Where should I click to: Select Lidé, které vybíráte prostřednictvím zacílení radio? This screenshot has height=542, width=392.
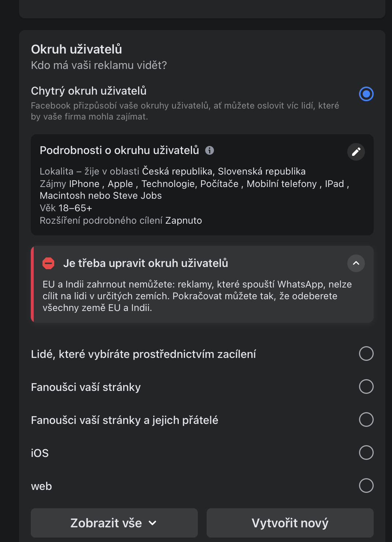coord(366,354)
